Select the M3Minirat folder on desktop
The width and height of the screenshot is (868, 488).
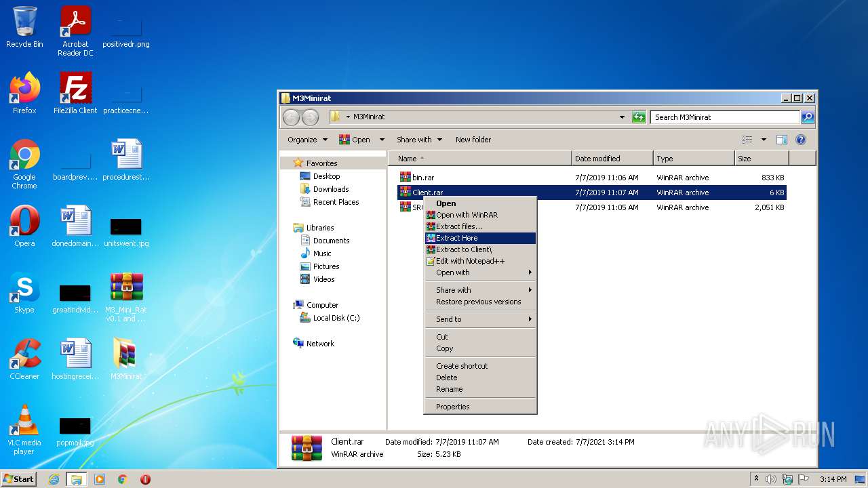(126, 359)
